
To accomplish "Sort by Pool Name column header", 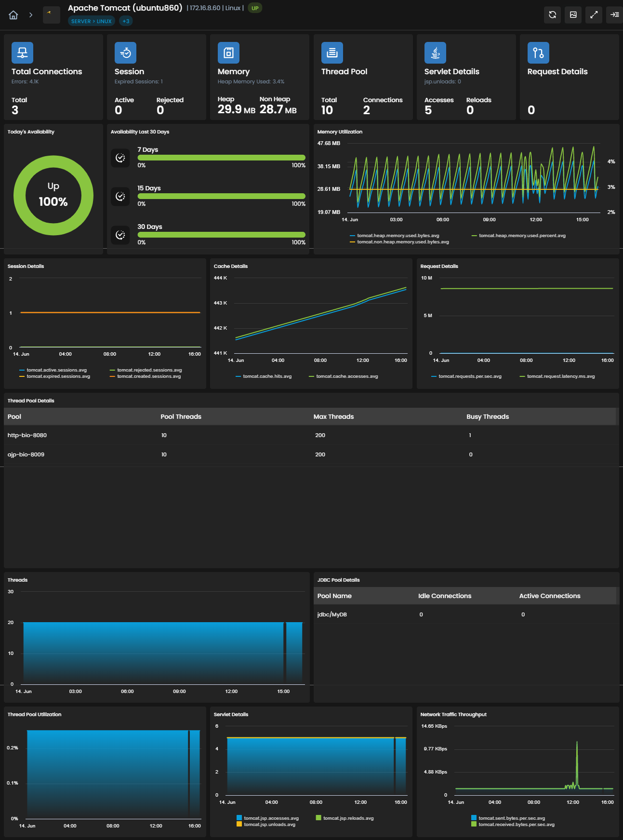I will tap(334, 596).
